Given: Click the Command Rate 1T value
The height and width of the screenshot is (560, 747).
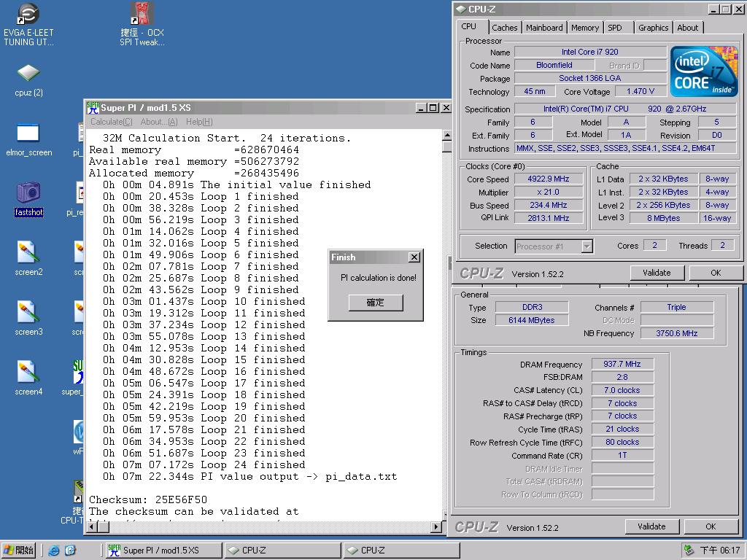Looking at the screenshot, I should coord(622,455).
